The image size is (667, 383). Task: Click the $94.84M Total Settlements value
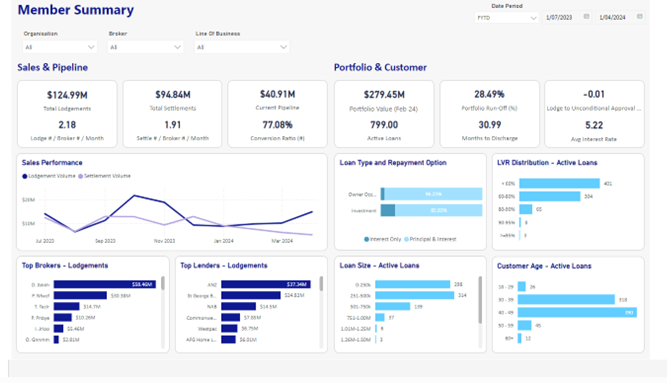click(x=173, y=94)
